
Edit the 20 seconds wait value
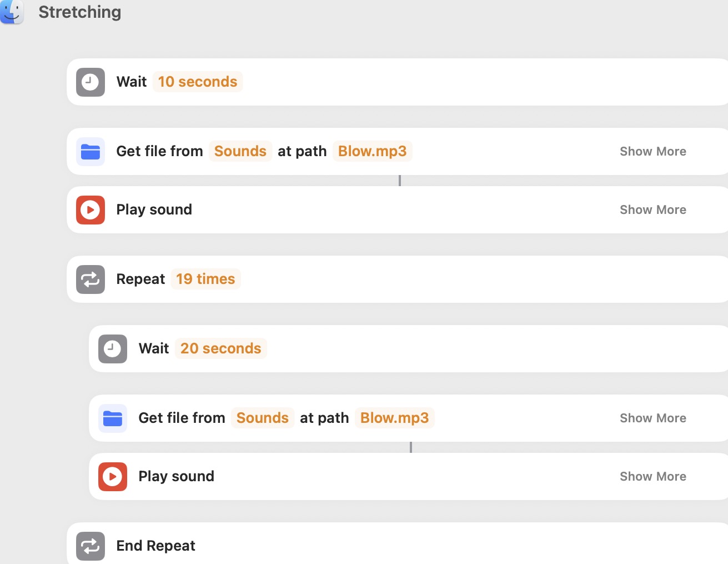click(220, 348)
